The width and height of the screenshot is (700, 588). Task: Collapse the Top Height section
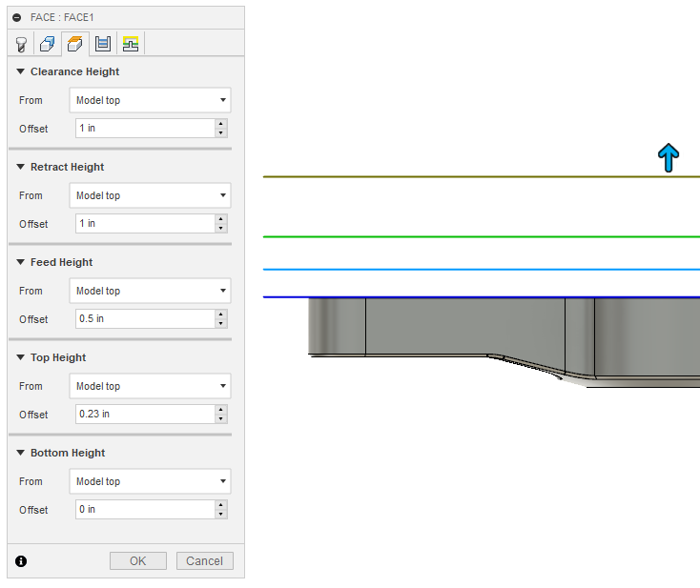point(20,357)
